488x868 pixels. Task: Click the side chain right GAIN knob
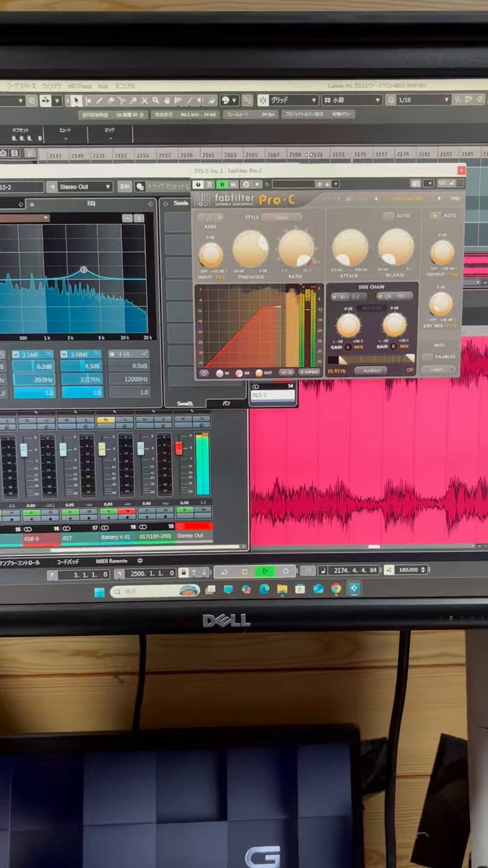pyautogui.click(x=394, y=325)
